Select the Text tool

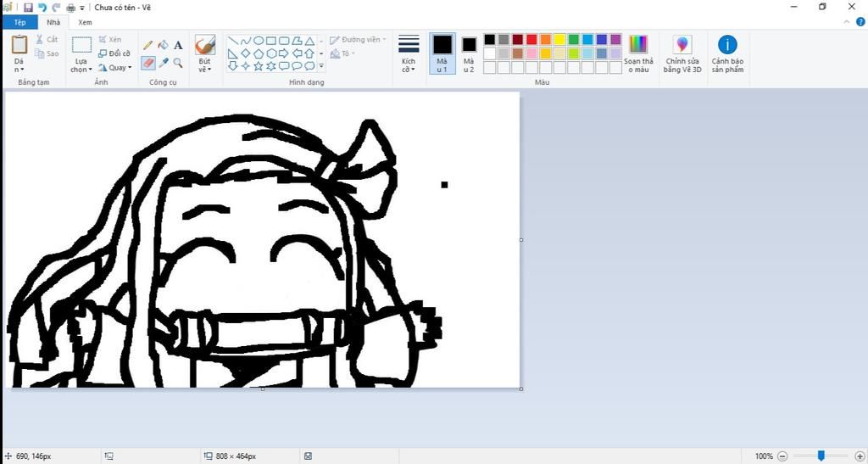point(178,45)
